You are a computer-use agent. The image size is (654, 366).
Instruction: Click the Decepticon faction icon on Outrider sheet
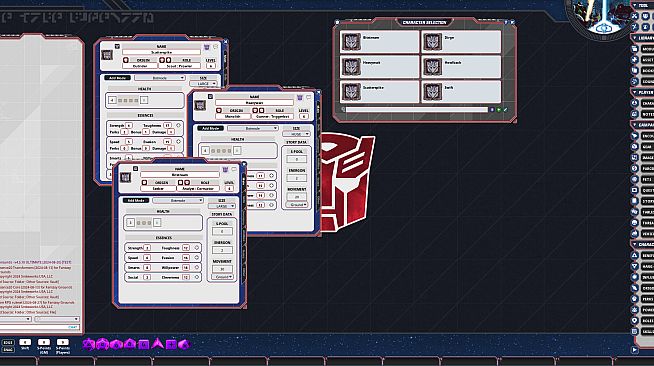coord(206,47)
